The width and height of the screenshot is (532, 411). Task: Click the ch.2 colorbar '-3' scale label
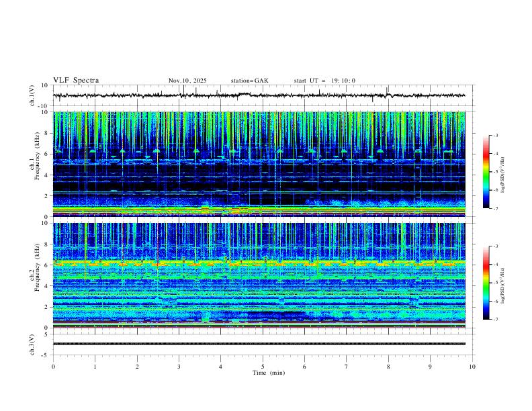496,246
